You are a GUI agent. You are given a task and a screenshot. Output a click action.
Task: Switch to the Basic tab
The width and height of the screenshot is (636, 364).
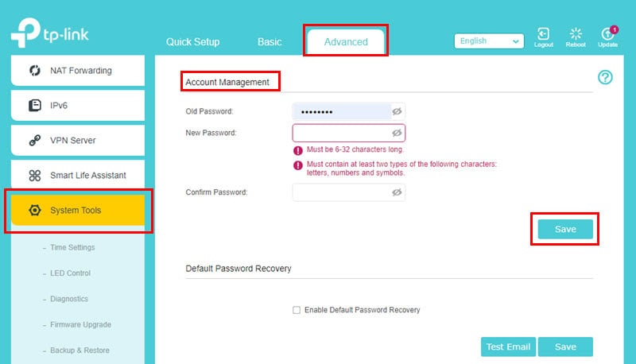[270, 42]
